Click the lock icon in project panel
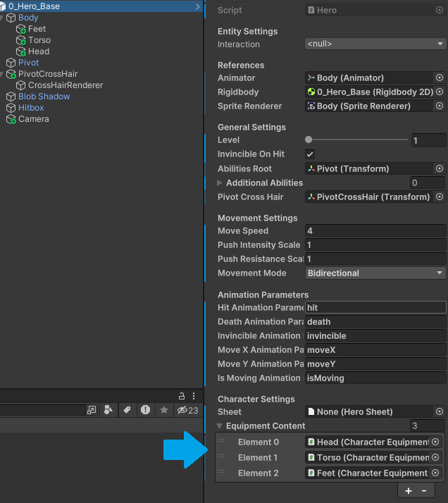Viewport: 448px width, 503px height. (182, 396)
